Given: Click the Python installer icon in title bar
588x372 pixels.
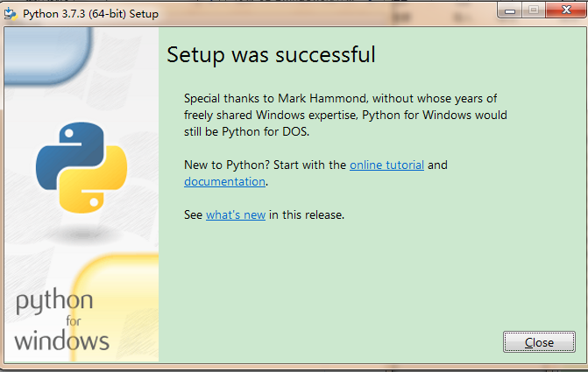Looking at the screenshot, I should pos(11,14).
